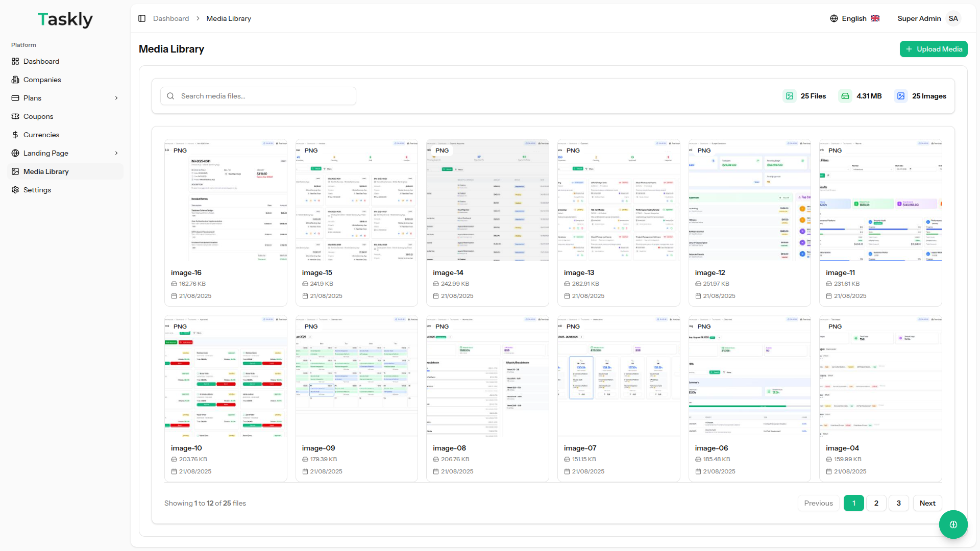980x551 pixels.
Task: Expand the Plans submenu chevron
Action: pos(116,98)
